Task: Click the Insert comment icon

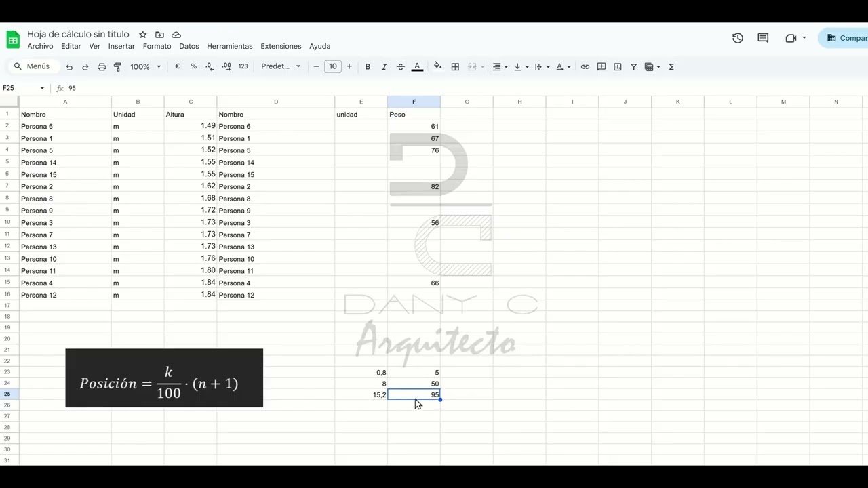Action: point(601,67)
